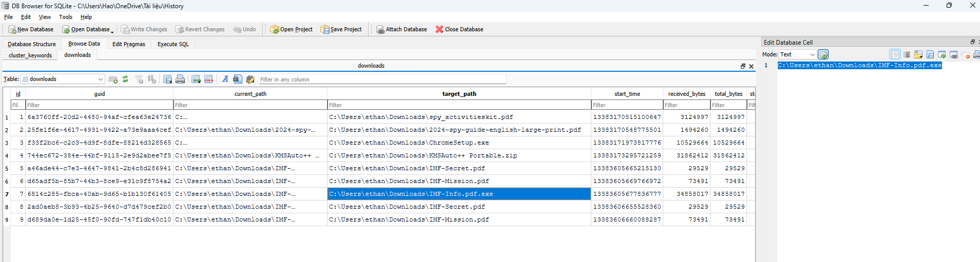Select row header number 9
The width and height of the screenshot is (980, 262).
coord(7,220)
